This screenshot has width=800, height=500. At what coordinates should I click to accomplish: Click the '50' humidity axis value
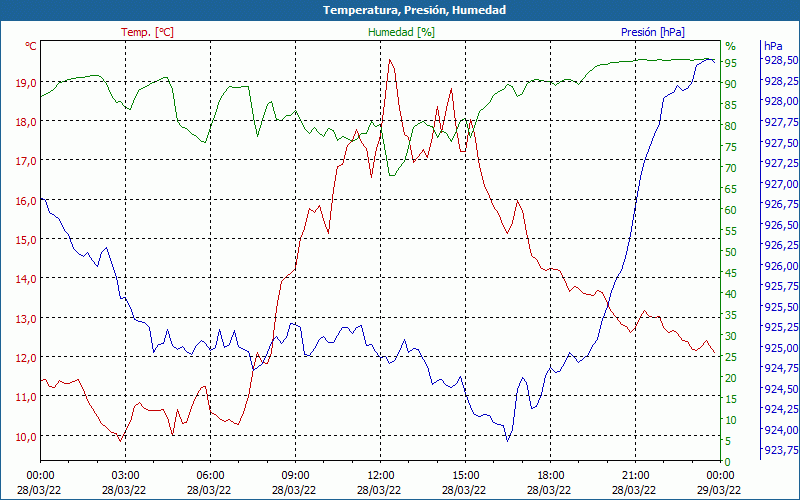[x=731, y=252]
